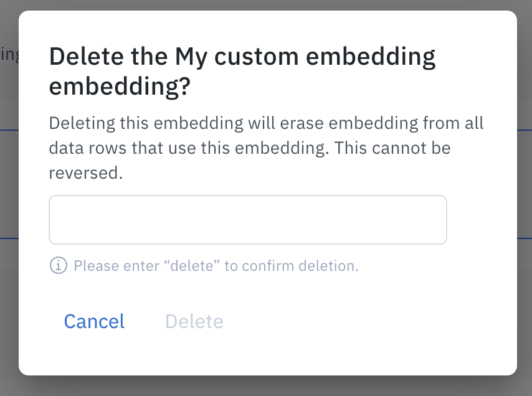Click the dimmed backdrop below the dialog

[x=266, y=386]
